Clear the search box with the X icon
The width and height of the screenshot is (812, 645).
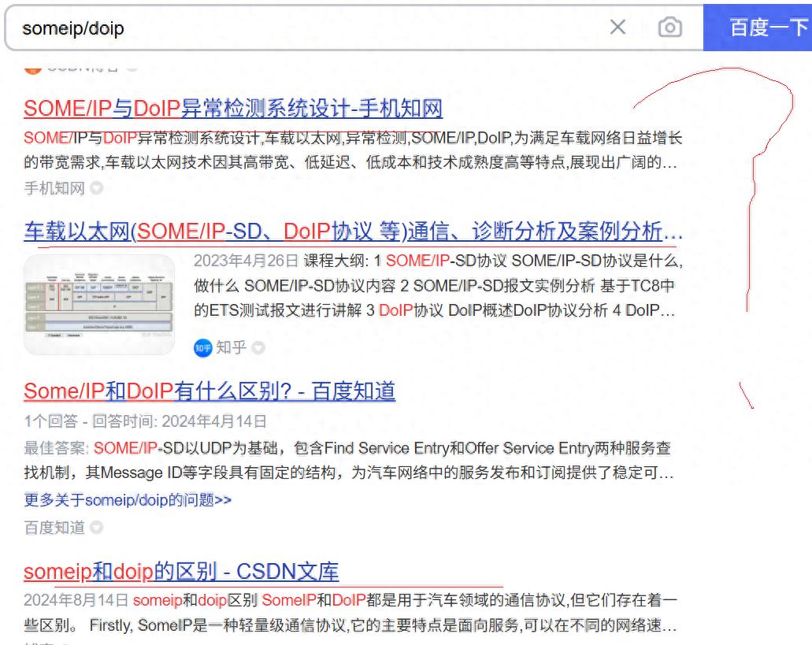pyautogui.click(x=617, y=27)
